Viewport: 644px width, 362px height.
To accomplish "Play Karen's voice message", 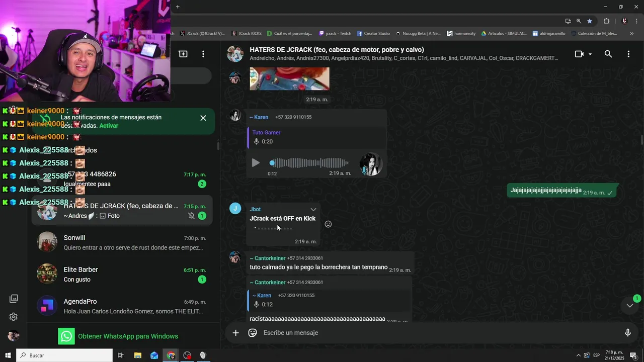I will 256,163.
